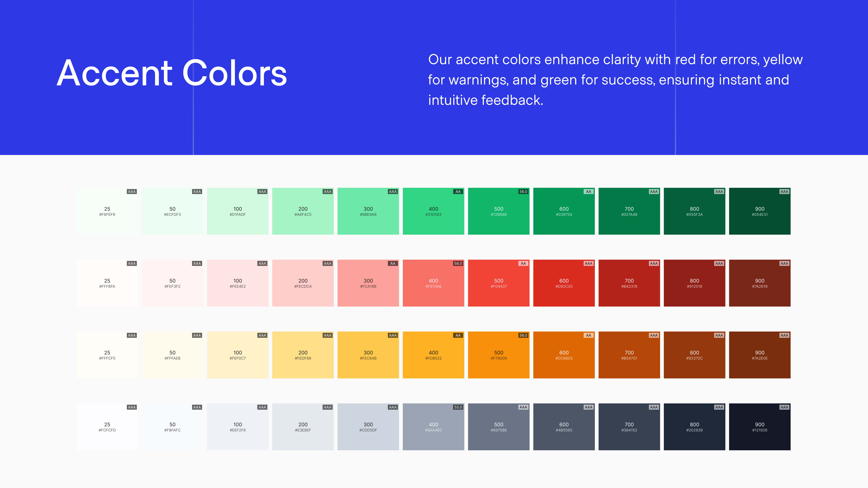Select the green 400 swatch #31D583
The width and height of the screenshot is (868, 488).
(x=433, y=211)
